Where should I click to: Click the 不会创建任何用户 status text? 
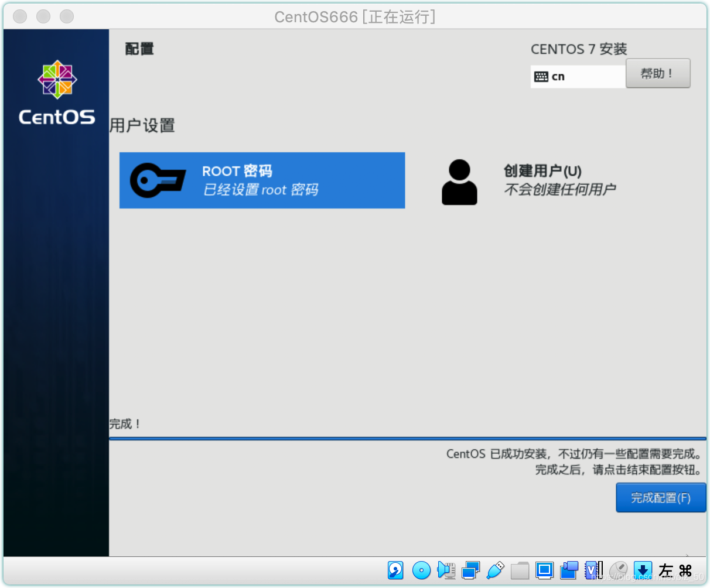[x=560, y=190]
